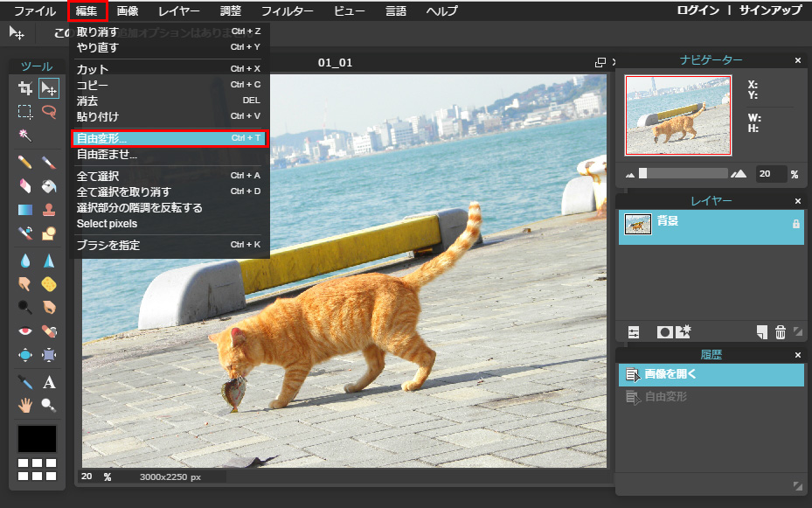This screenshot has width=812, height=508.
Task: Select the Color Replace tool
Action: [24, 233]
